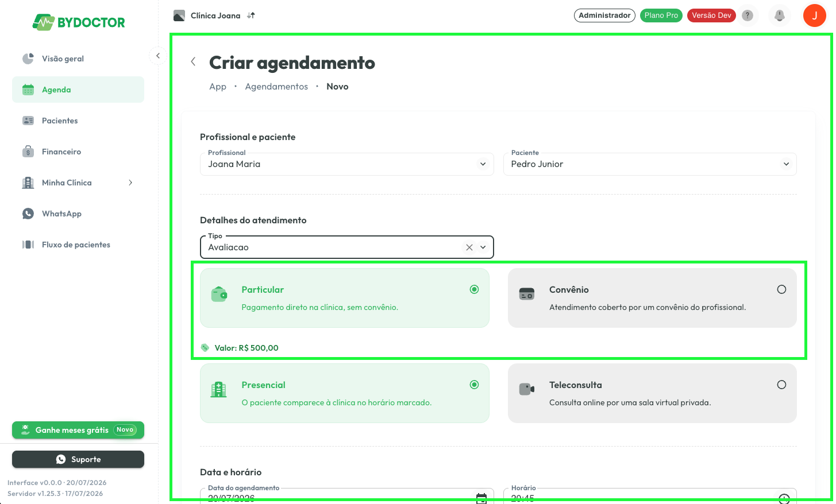Click the Visão geral pie chart icon
Viewport: 836px width, 504px height.
point(28,59)
